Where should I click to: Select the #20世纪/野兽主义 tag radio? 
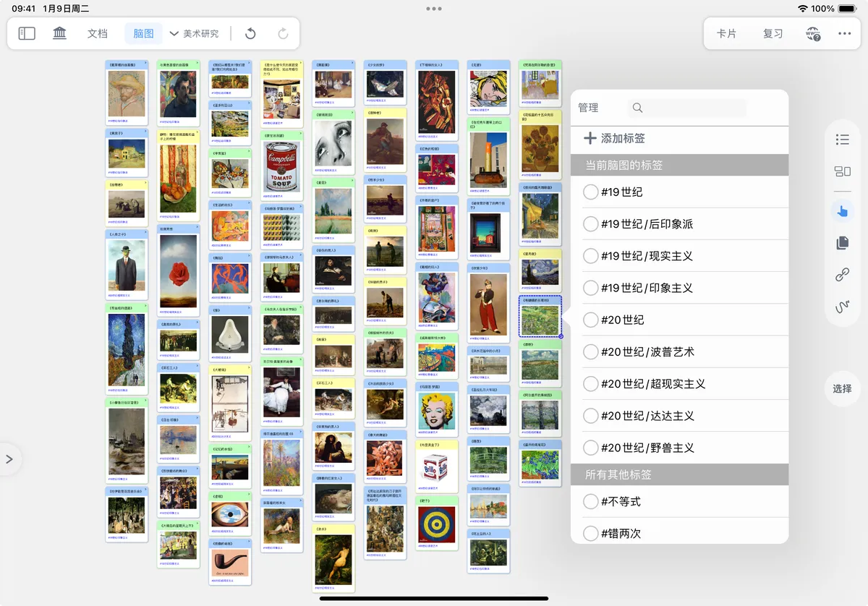click(x=590, y=448)
